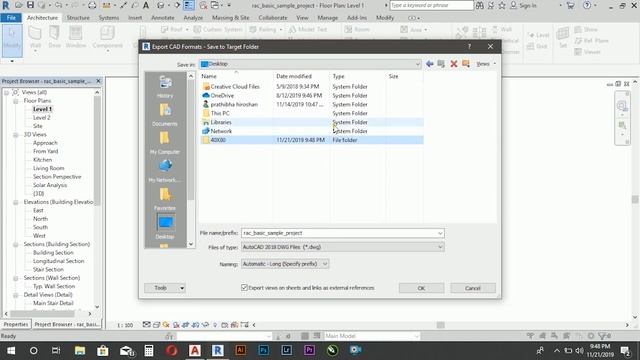640x360 pixels.
Task: Switch to the Massing & Site tab
Action: pos(230,18)
